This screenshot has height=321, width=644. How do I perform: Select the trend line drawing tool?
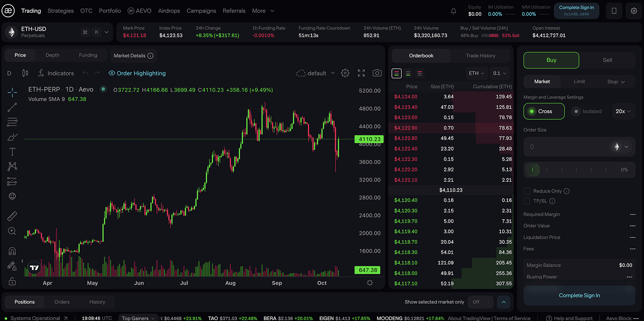(x=12, y=107)
